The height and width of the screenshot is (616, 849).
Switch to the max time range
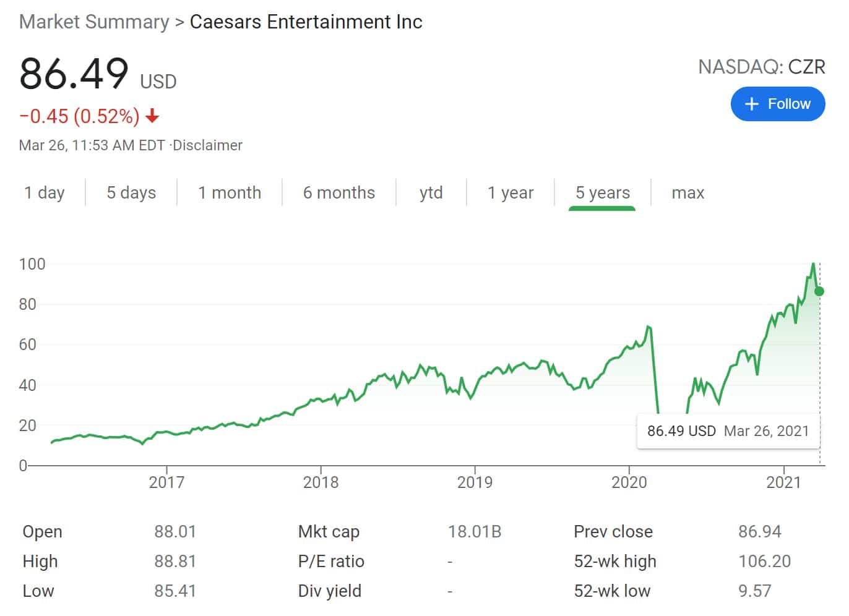pos(687,192)
